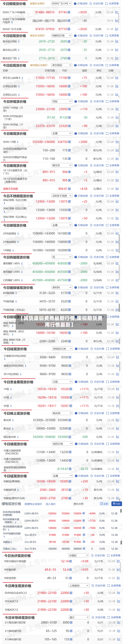Open trend chart for SMM广东平水铜 row
This screenshot has height=644, width=123.
pos(117,29)
